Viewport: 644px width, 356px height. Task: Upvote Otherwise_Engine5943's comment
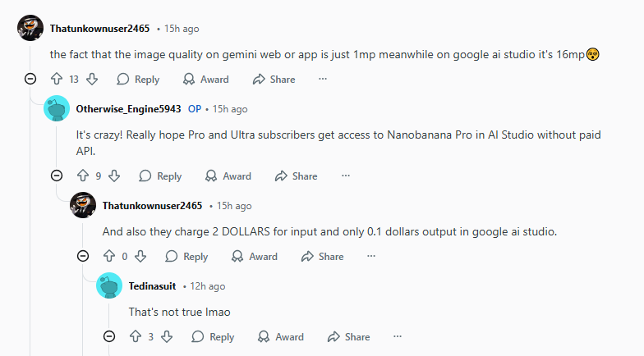point(83,176)
